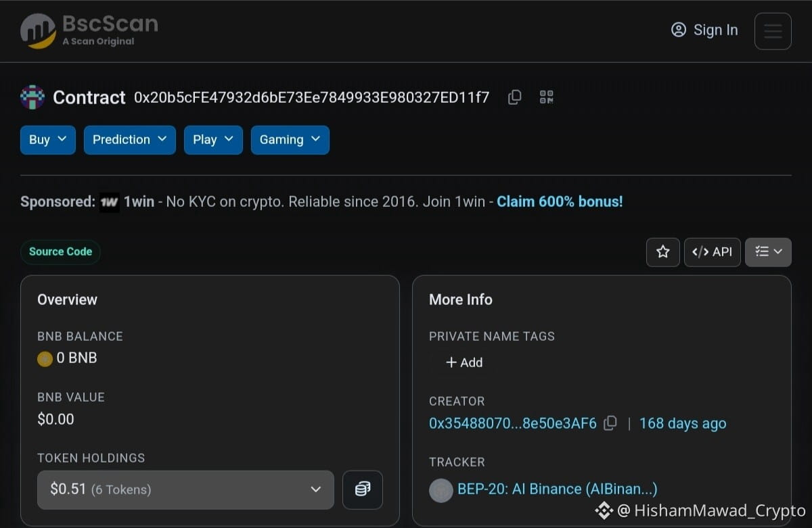Click the Source Code badge
The image size is (812, 528).
click(x=60, y=251)
